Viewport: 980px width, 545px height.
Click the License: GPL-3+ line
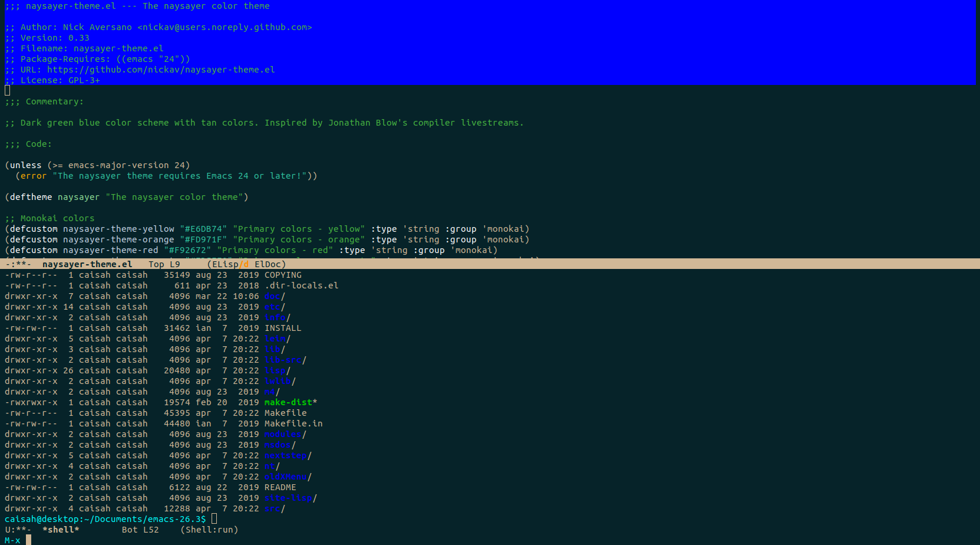click(x=52, y=80)
